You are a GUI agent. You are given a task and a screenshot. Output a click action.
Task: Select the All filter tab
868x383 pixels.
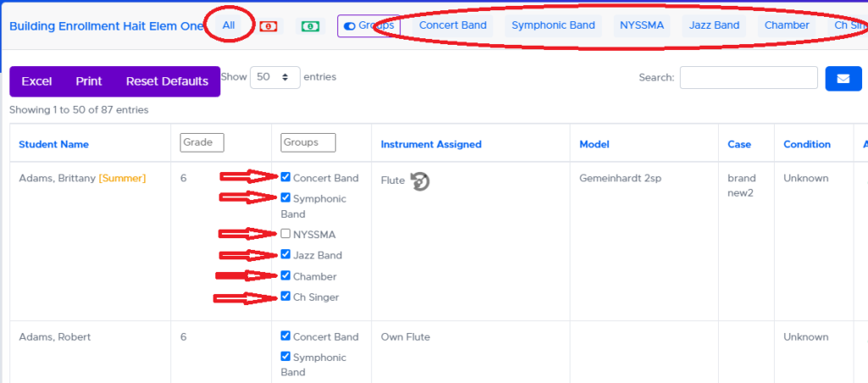229,25
